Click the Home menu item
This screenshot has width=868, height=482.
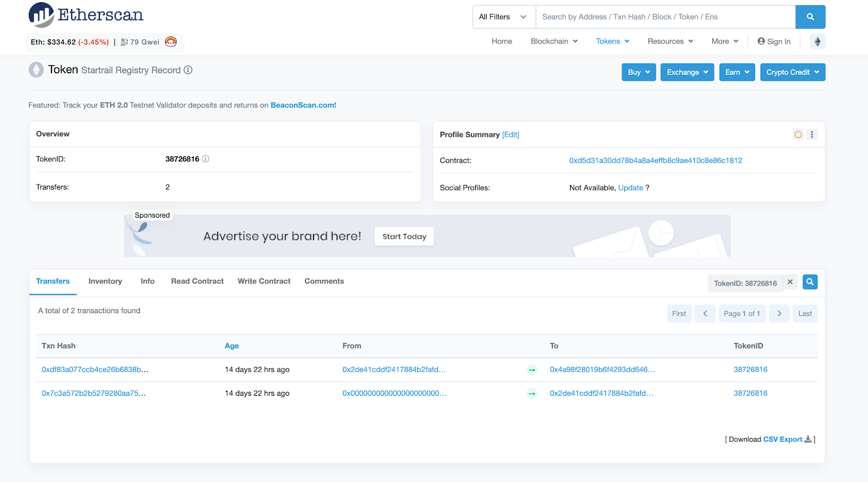[x=502, y=41]
